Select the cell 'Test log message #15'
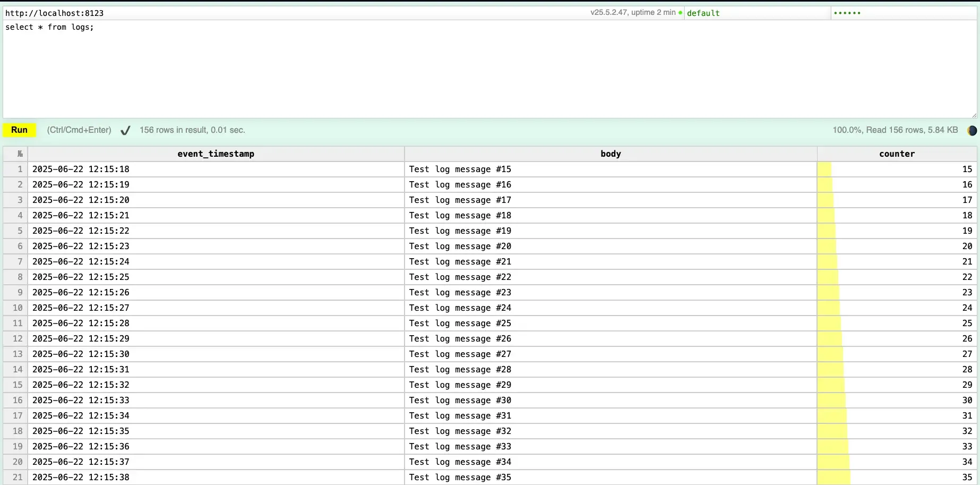This screenshot has width=980, height=485. tap(611, 169)
